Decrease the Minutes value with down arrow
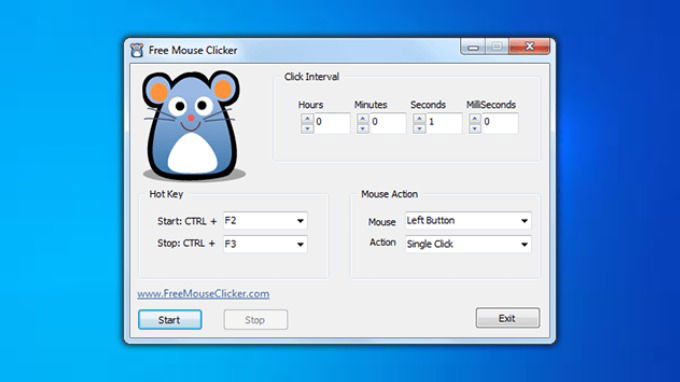The image size is (680, 382). (x=363, y=128)
